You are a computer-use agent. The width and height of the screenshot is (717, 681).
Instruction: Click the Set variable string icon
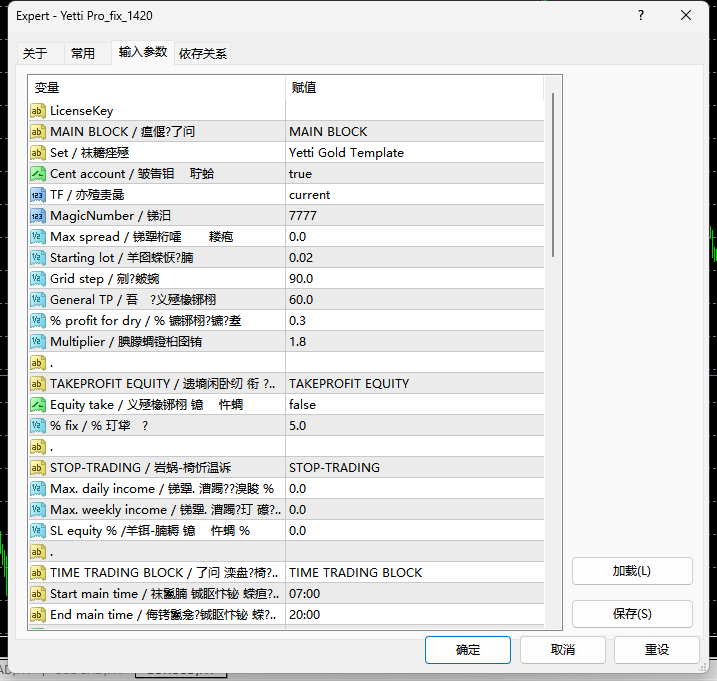coord(38,153)
